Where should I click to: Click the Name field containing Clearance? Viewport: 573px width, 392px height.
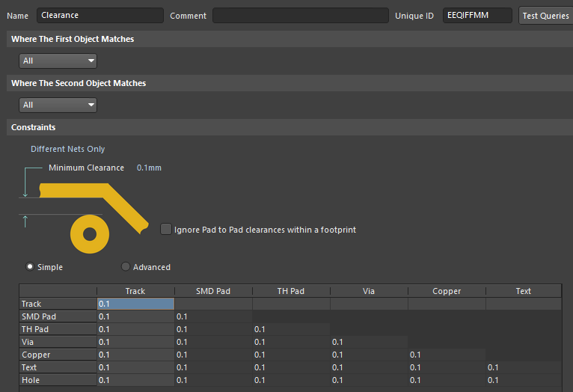pyautogui.click(x=99, y=16)
